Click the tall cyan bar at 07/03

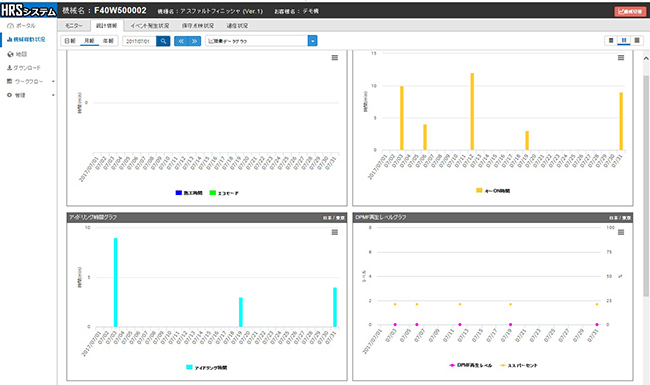(x=116, y=282)
